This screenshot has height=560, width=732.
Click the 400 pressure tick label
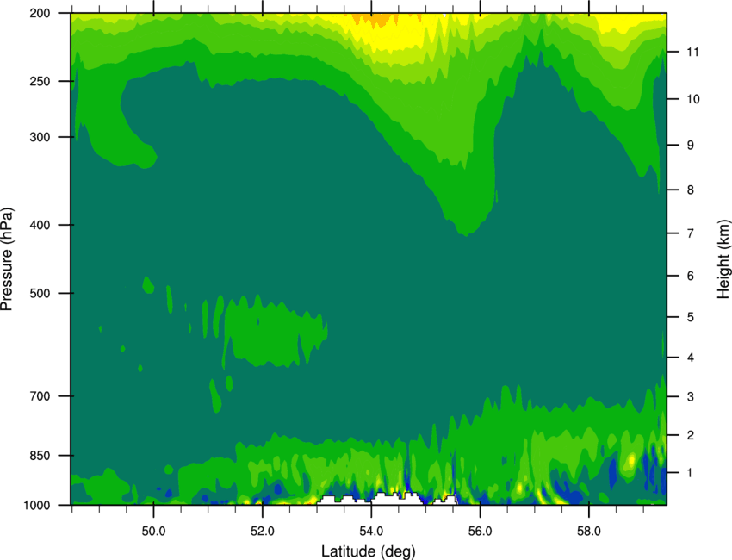(40, 225)
